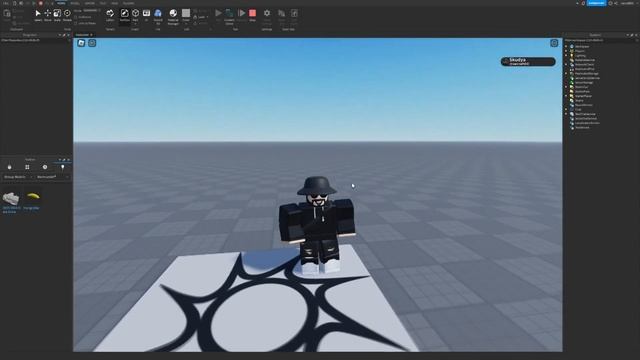Expand Workspace in Explorer
This screenshot has height=360, width=640.
tap(566, 47)
